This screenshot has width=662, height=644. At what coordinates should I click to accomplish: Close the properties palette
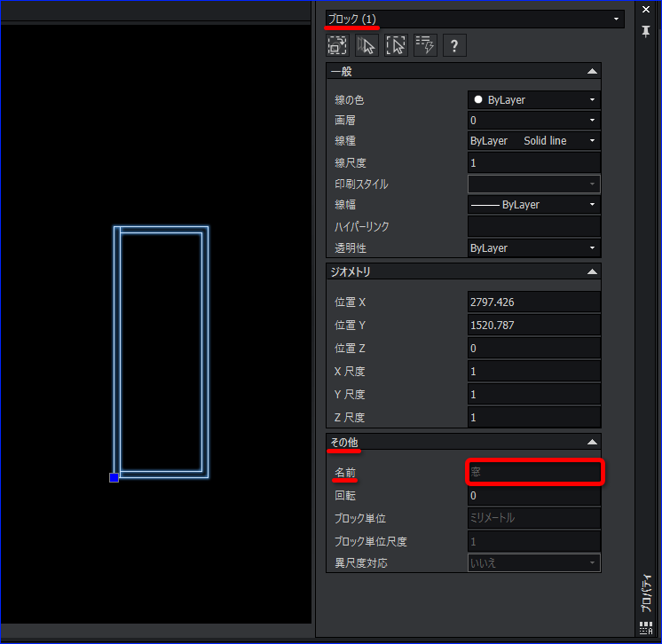pyautogui.click(x=646, y=9)
